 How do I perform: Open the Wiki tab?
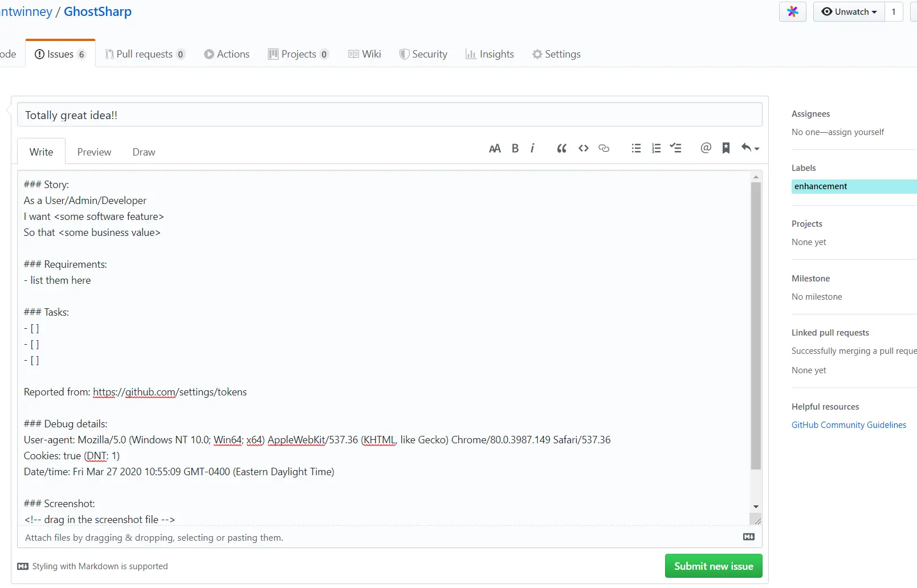(x=365, y=54)
